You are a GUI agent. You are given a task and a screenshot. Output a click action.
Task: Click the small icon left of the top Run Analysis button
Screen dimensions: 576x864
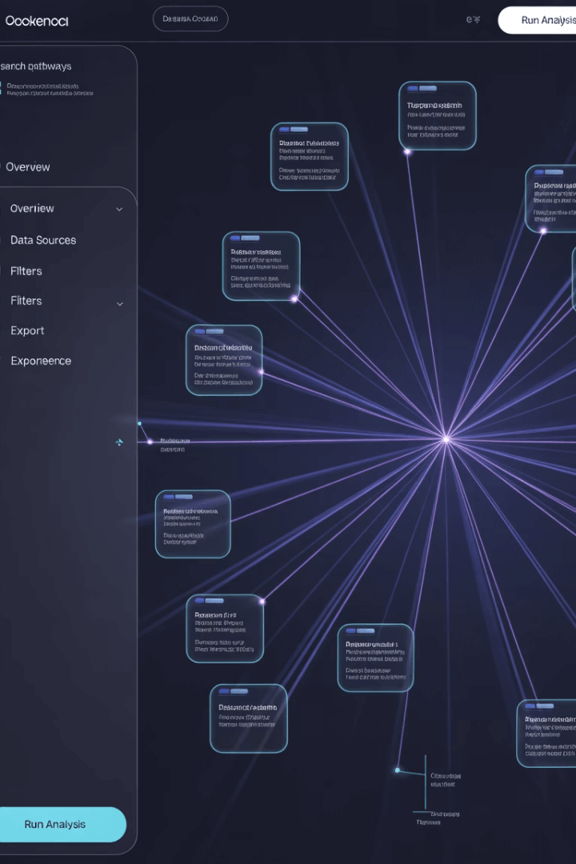[x=473, y=19]
